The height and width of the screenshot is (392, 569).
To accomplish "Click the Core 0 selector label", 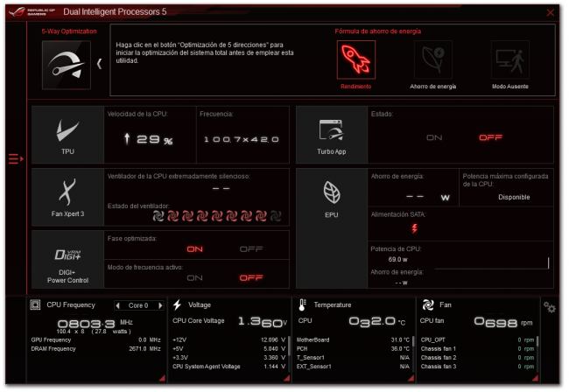I will [138, 305].
